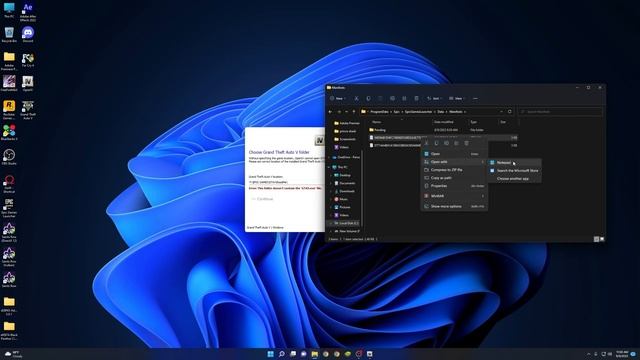640x360 pixels.
Task: Select the Pending folder in file list
Action: [380, 130]
